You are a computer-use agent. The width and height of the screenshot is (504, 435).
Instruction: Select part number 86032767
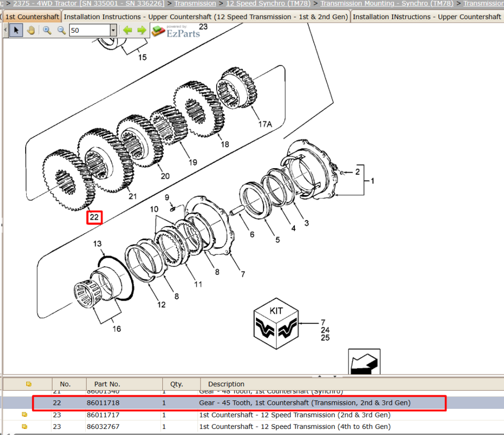103,426
